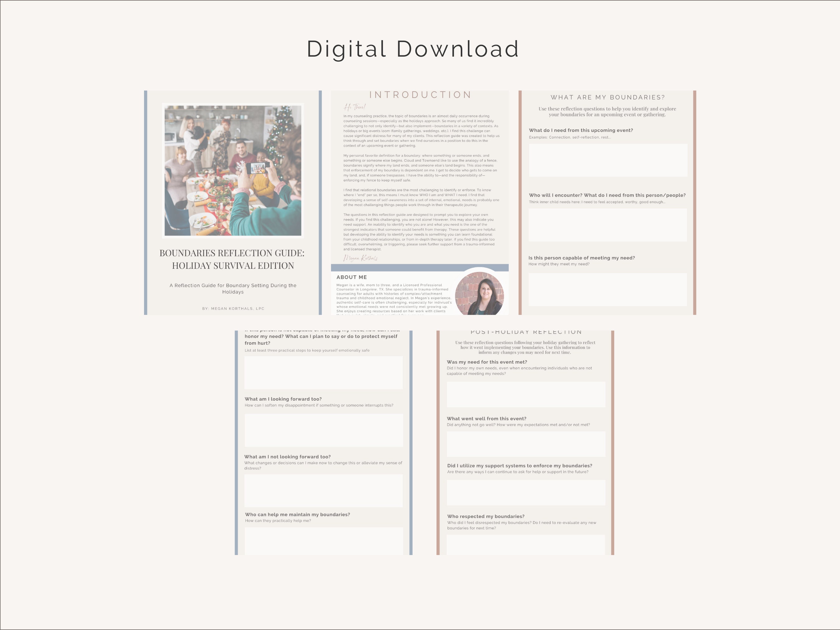The height and width of the screenshot is (630, 840).
Task: Click the "By: Megan Korthals, LPC" byline
Action: tap(233, 308)
